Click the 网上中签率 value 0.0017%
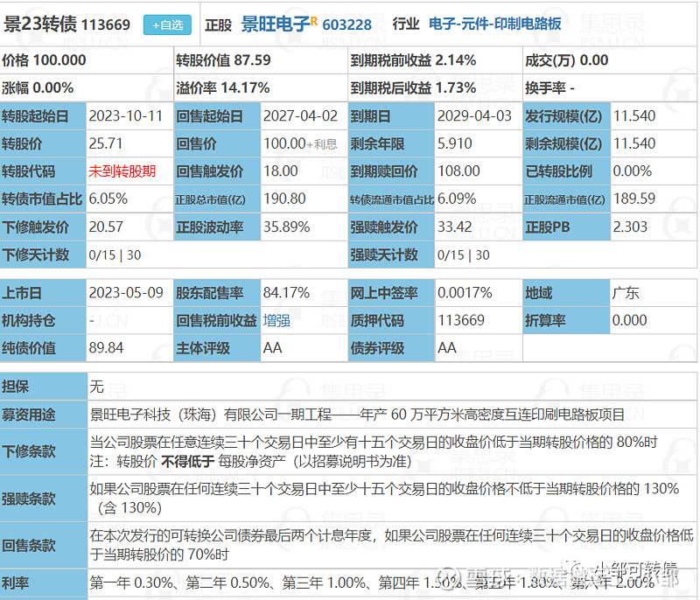The width and height of the screenshot is (700, 600). tap(465, 293)
